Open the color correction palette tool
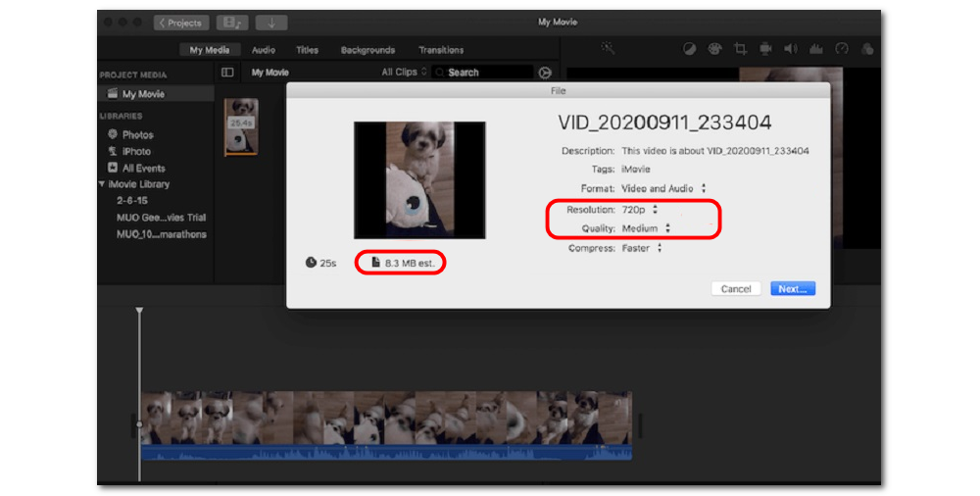Screen dimensions: 980x496 point(714,49)
